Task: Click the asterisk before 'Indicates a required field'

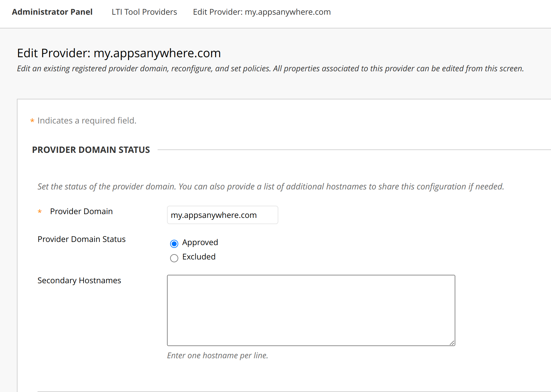Action: pos(32,121)
